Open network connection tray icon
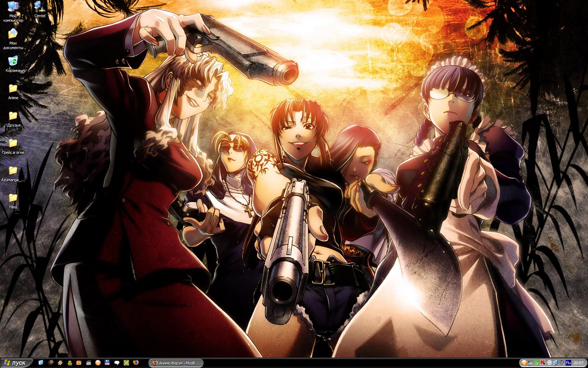Viewport: 588px width, 368px height. [x=555, y=363]
